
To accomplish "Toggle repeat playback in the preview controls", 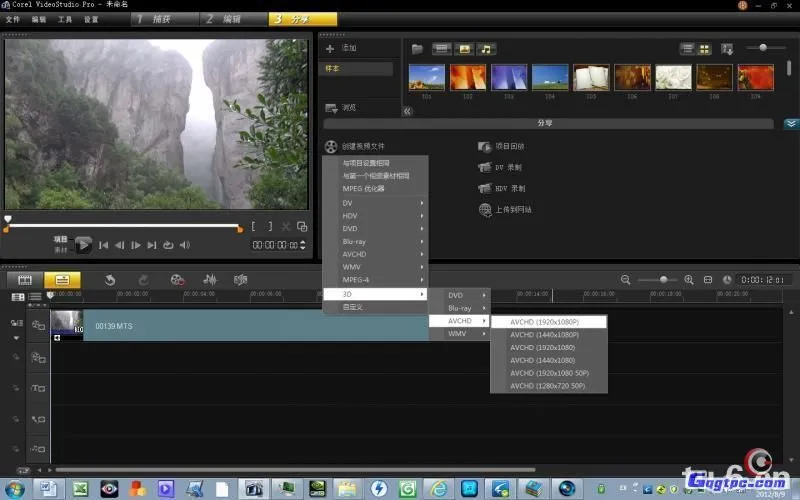I will point(168,245).
